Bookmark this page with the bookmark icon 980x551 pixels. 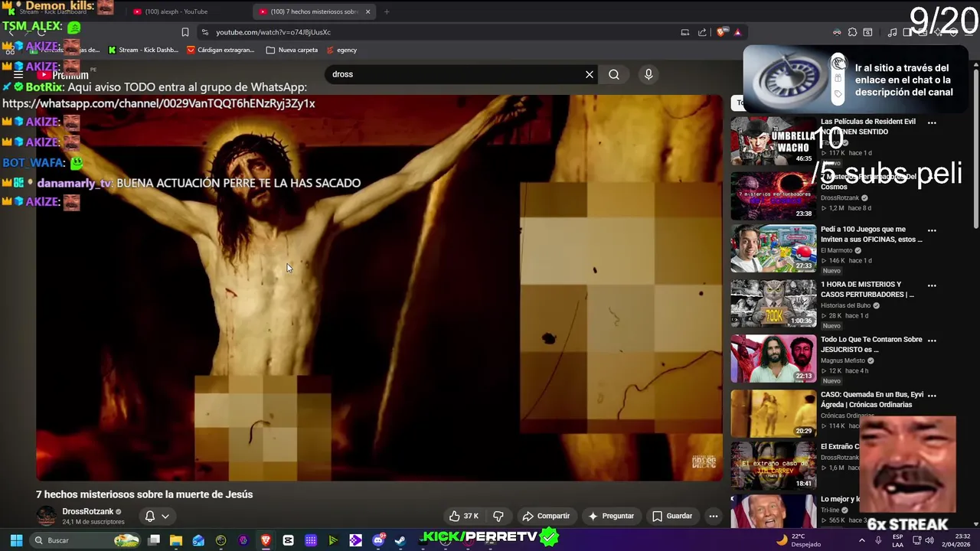[x=185, y=32]
